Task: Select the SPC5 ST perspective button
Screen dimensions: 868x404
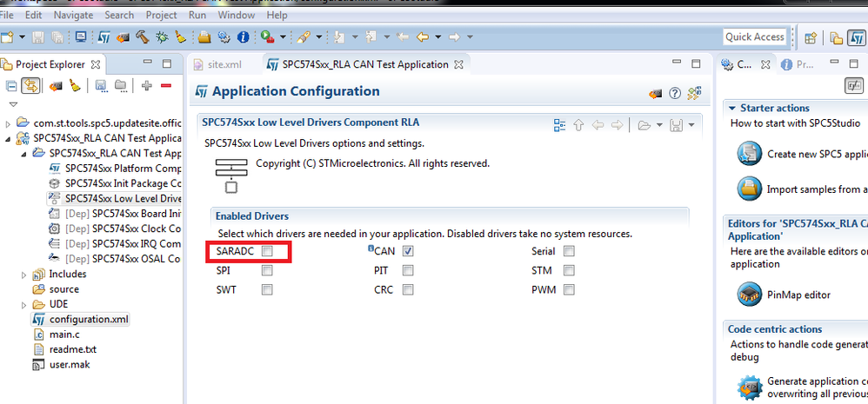Action: [857, 37]
